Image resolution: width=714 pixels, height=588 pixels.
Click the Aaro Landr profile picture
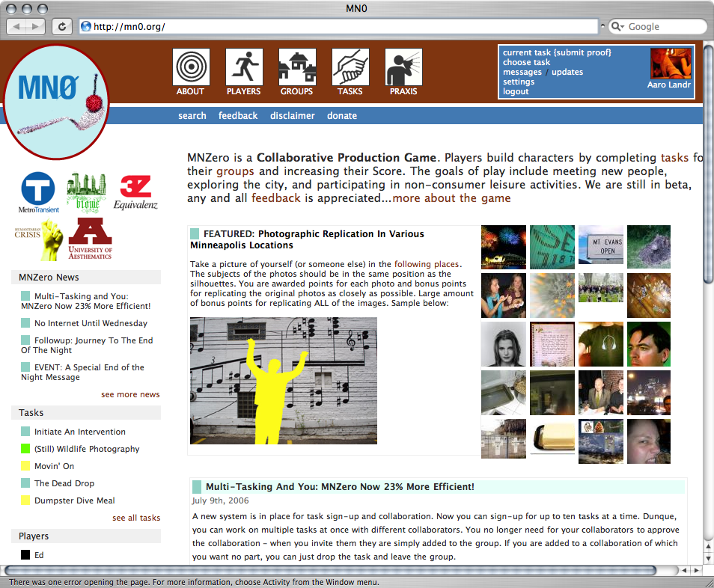[671, 64]
